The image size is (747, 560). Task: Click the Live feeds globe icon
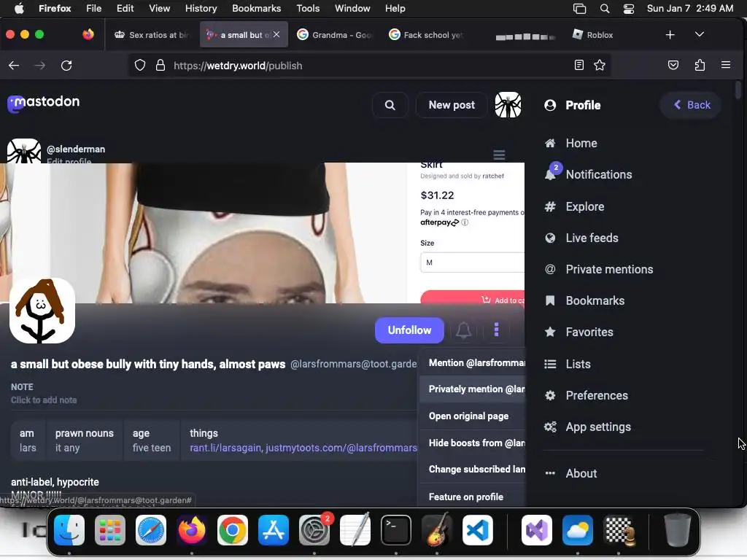(550, 238)
